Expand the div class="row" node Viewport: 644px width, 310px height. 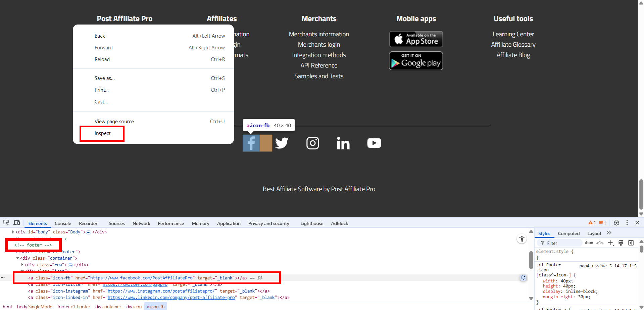(22, 265)
